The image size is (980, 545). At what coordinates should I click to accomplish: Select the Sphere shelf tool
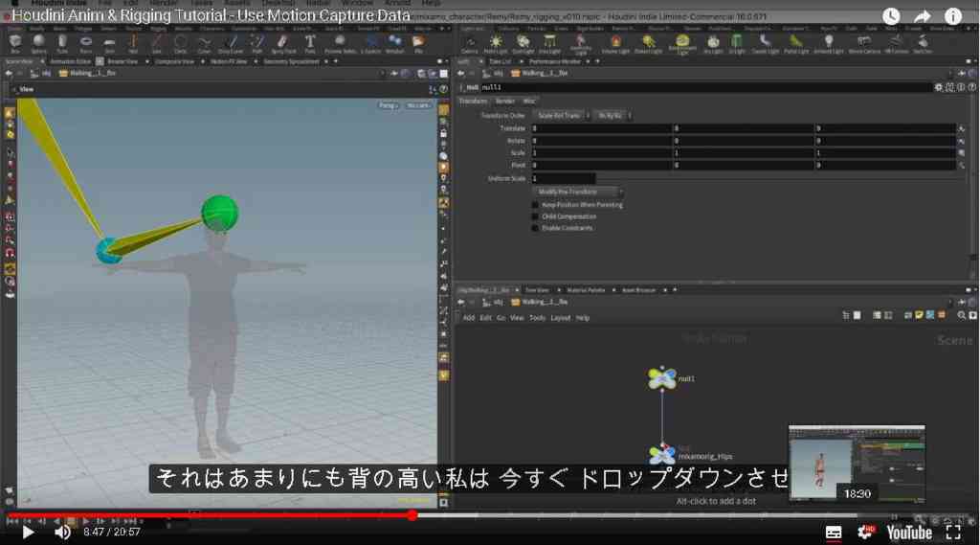click(38, 43)
